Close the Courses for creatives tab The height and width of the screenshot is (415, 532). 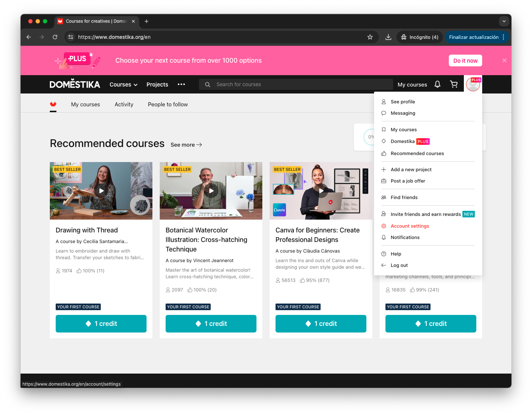(133, 21)
